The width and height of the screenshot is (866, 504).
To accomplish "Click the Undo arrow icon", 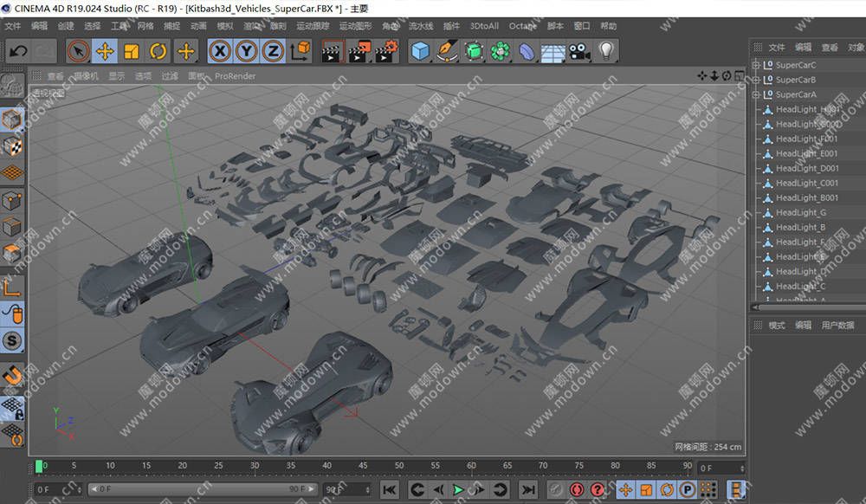I will coord(18,51).
